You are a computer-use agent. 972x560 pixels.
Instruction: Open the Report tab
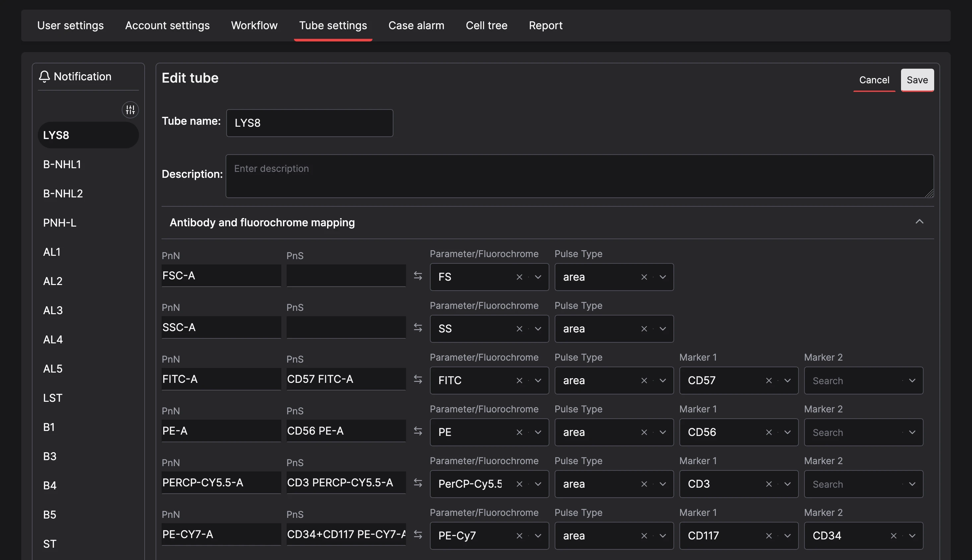click(546, 26)
